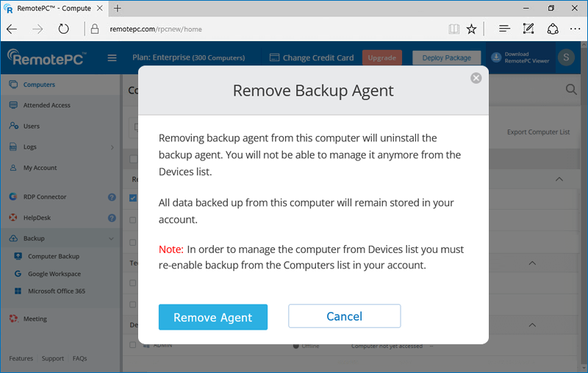Collapse the first computer group chevron
Viewport: 588px width, 373px height.
(559, 179)
